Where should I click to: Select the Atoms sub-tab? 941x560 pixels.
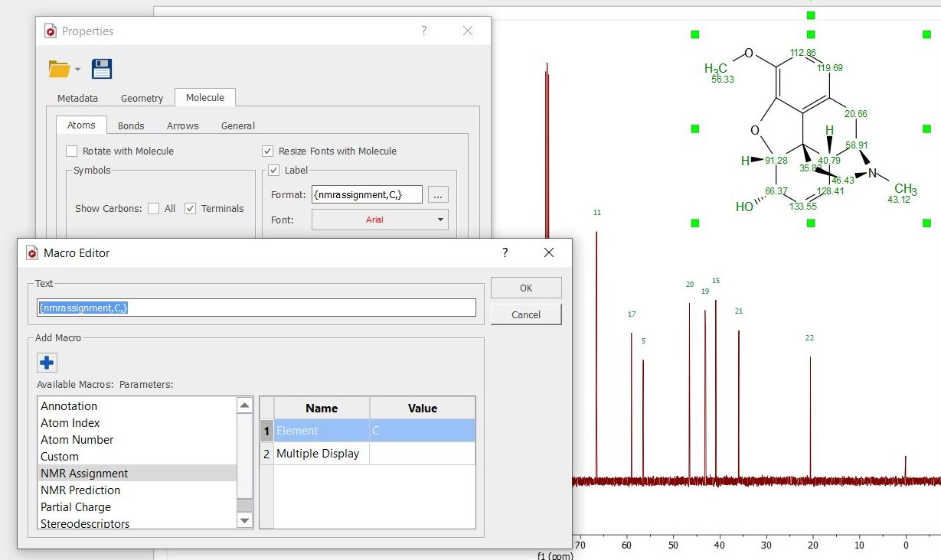(x=81, y=125)
